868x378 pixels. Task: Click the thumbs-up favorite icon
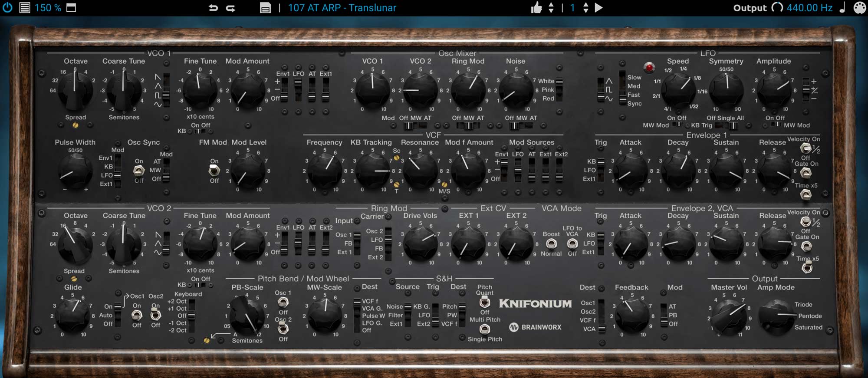tap(536, 8)
